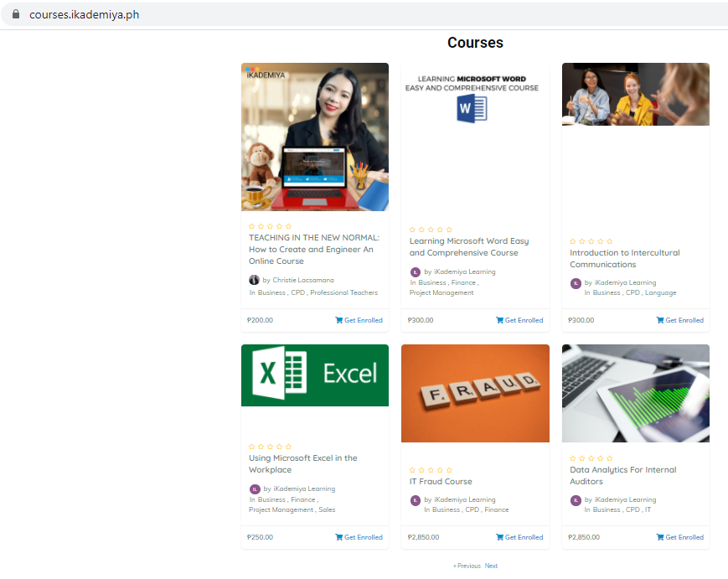Click the padlock icon in the address bar
This screenshot has width=728, height=579.
point(16,15)
